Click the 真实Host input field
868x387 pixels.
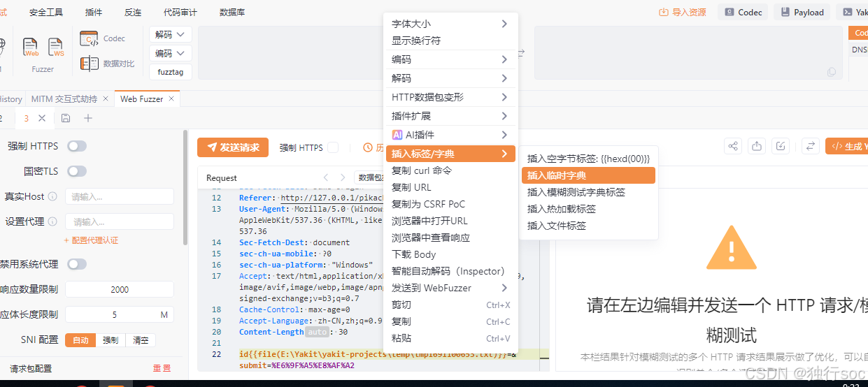120,196
